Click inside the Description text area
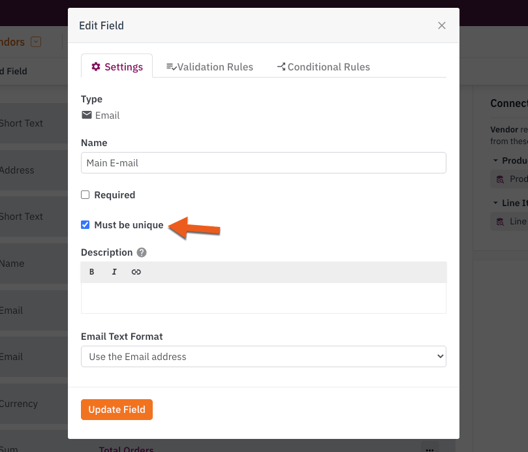Viewport: 528px width, 452px height. tap(264, 298)
